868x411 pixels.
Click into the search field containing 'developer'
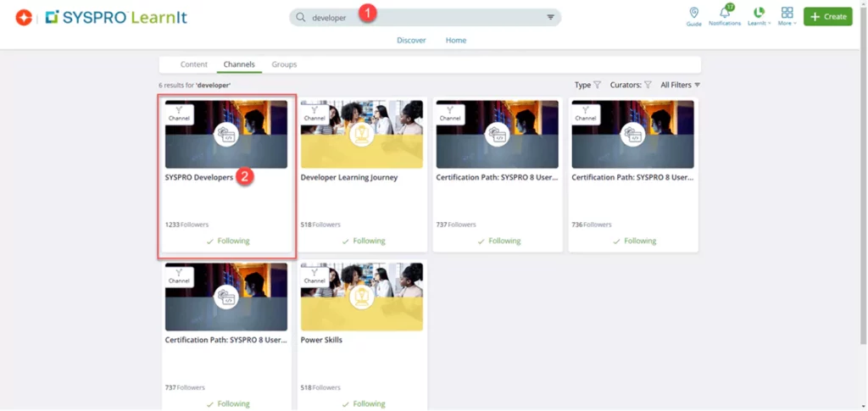424,17
